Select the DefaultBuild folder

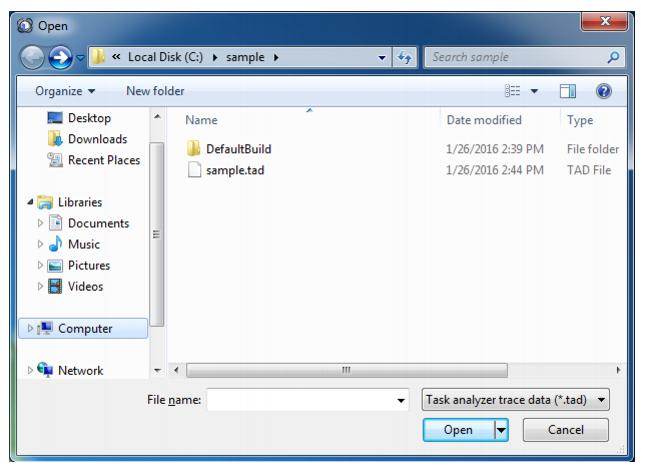(238, 149)
